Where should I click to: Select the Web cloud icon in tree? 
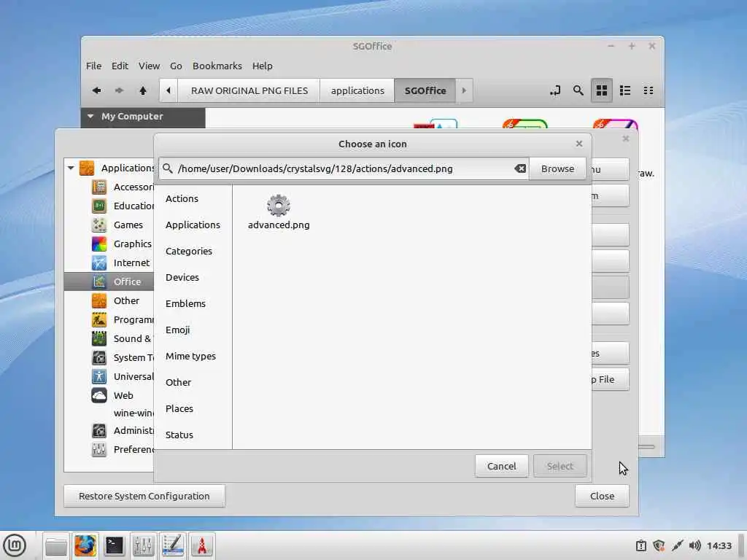pyautogui.click(x=99, y=395)
